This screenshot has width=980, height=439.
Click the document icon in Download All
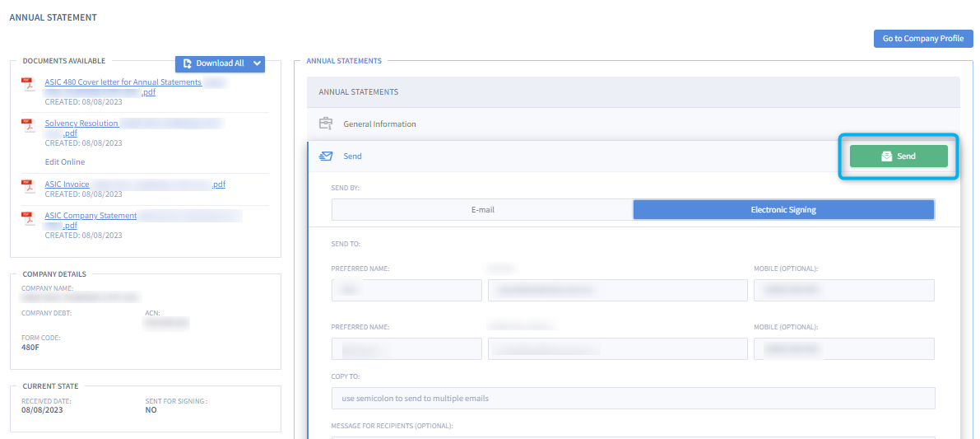pos(187,63)
